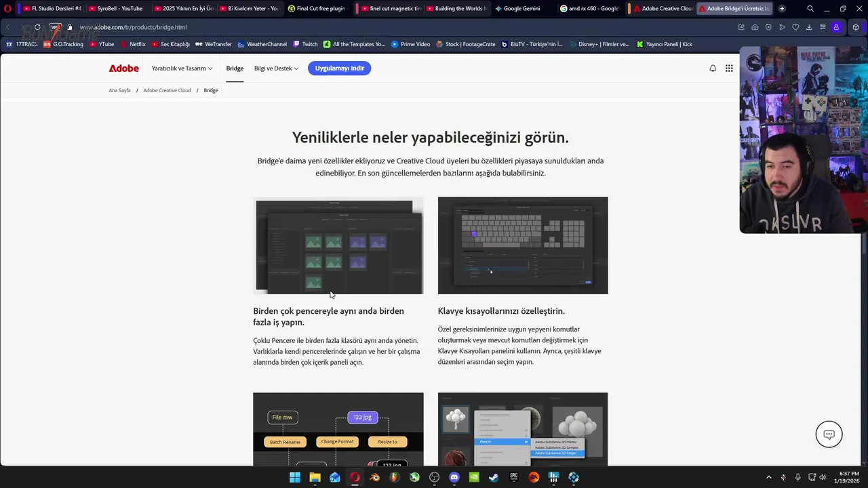Click the heart bookmark icon in address bar
Screen dimensions: 868x488
795,27
